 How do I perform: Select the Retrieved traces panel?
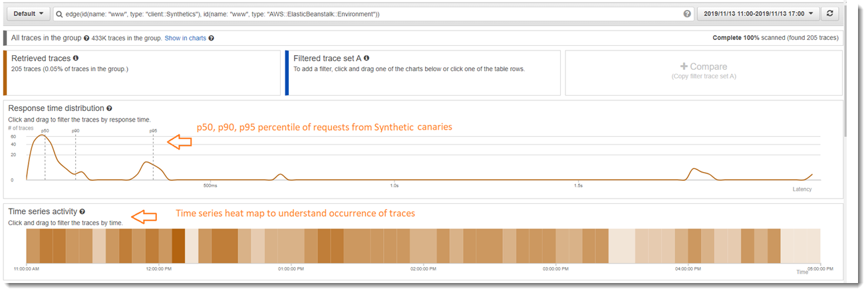pos(142,73)
